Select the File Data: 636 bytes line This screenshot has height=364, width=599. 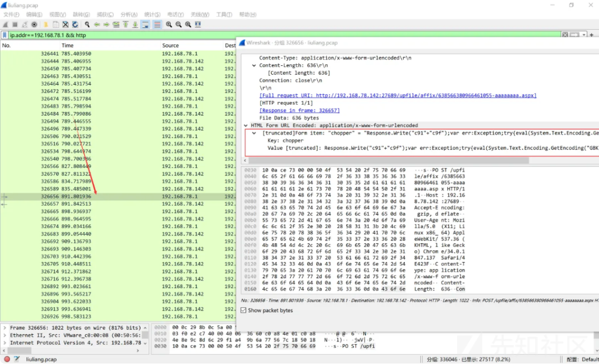289,118
